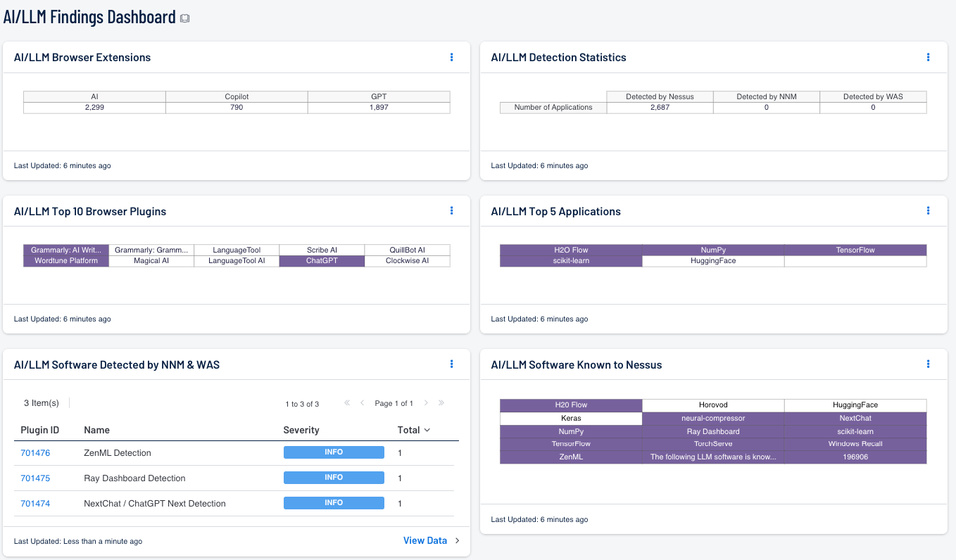Open AI/LLM Software Known to Nessus options menu

pyautogui.click(x=928, y=364)
